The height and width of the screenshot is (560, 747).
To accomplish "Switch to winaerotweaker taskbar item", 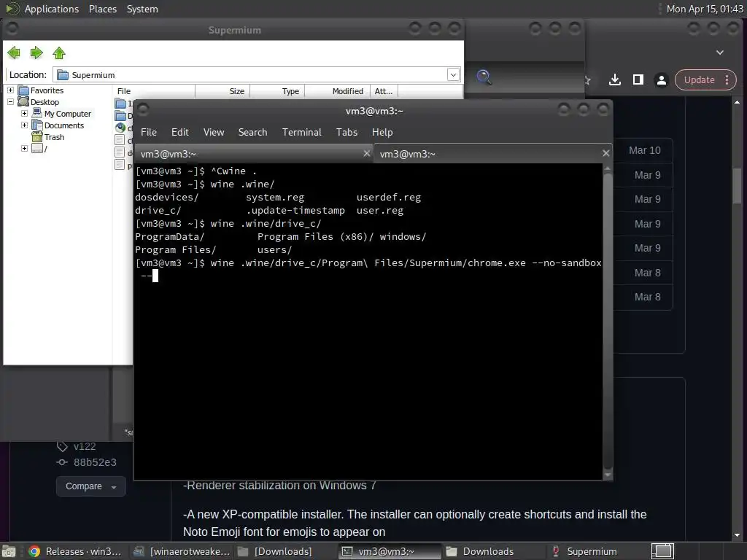I will (x=182, y=551).
